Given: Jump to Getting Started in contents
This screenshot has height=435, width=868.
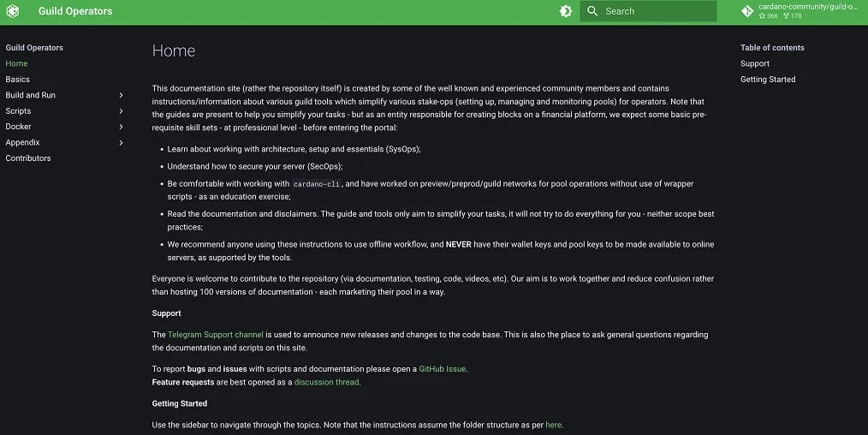Looking at the screenshot, I should tap(768, 79).
